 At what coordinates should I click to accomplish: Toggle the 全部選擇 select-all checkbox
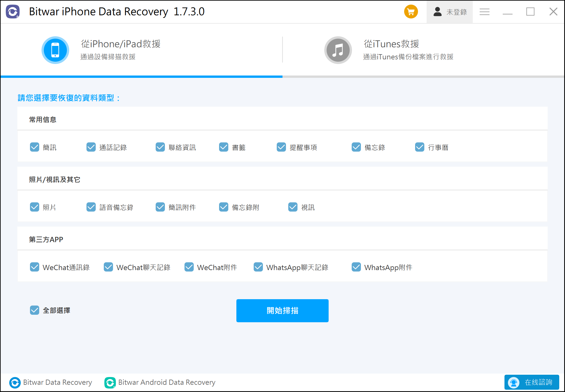[35, 310]
